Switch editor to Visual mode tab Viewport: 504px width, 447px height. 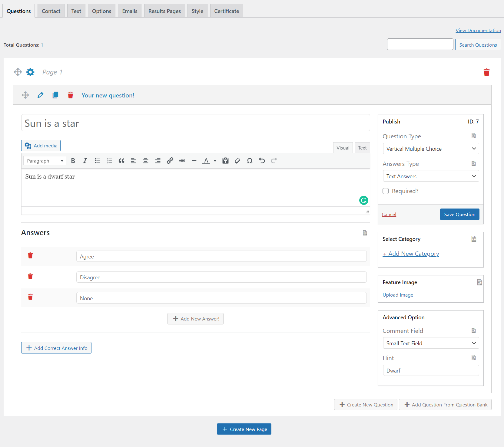(343, 148)
